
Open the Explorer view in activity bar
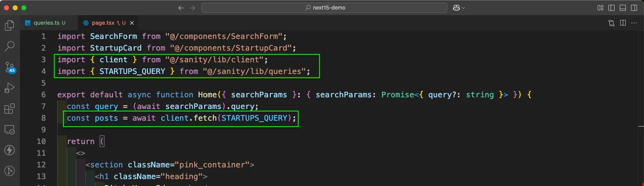tap(9, 26)
